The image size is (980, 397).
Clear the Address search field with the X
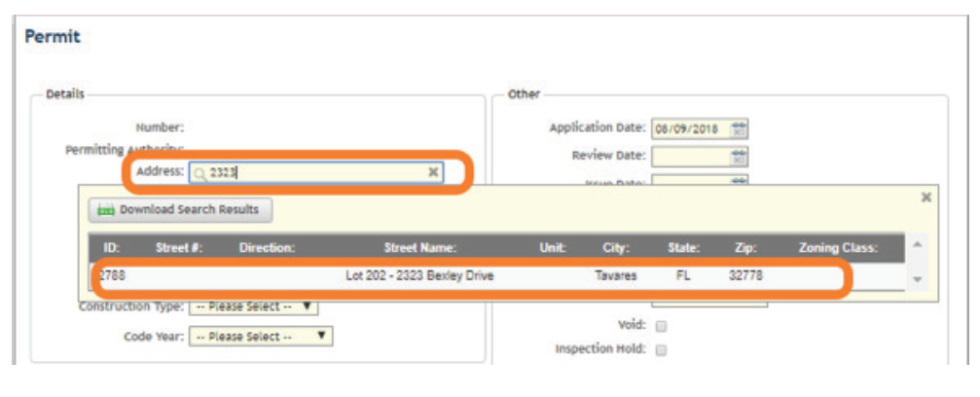[432, 172]
